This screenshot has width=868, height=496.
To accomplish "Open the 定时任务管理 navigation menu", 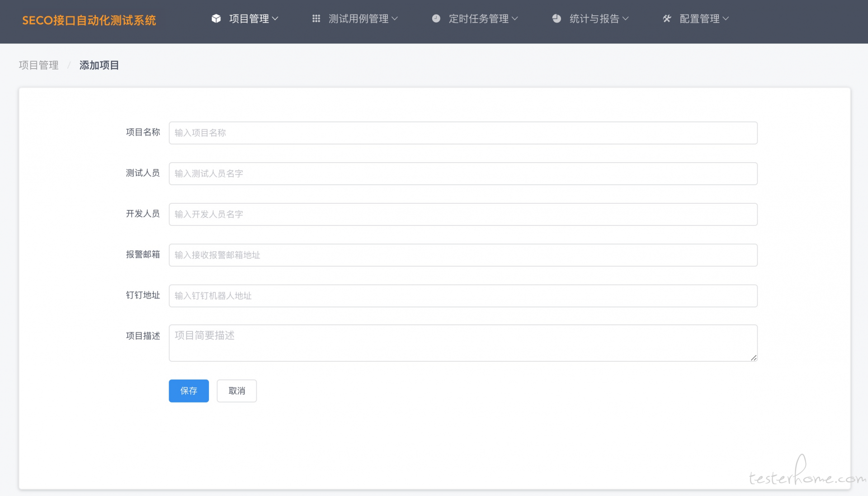I will click(475, 19).
